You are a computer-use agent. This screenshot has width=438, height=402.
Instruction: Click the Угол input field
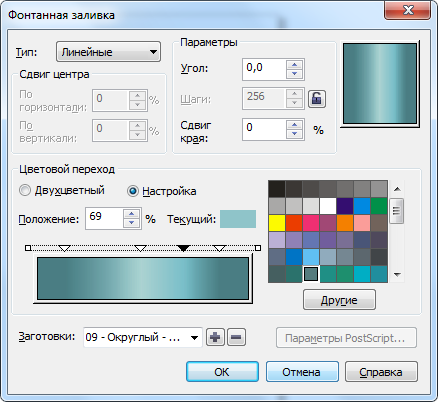click(264, 69)
